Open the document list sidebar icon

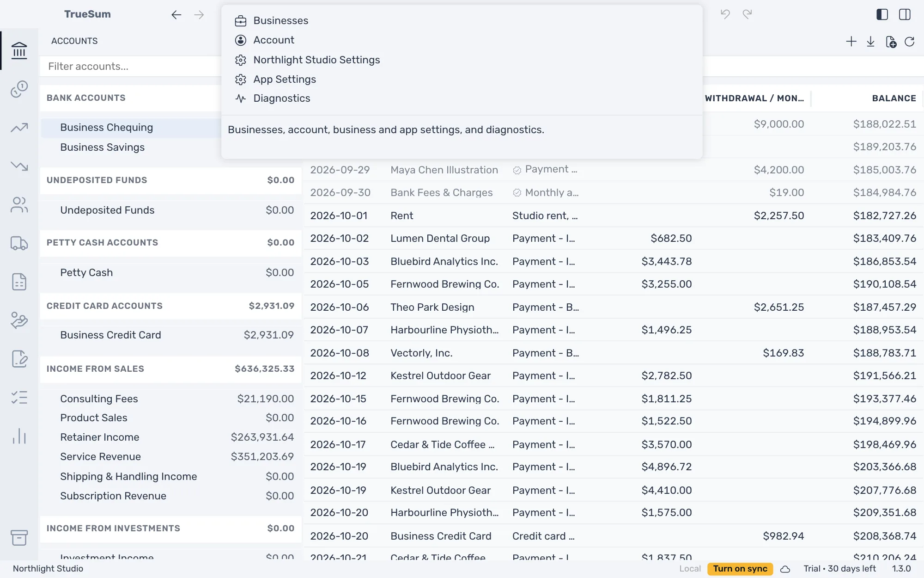pyautogui.click(x=19, y=282)
